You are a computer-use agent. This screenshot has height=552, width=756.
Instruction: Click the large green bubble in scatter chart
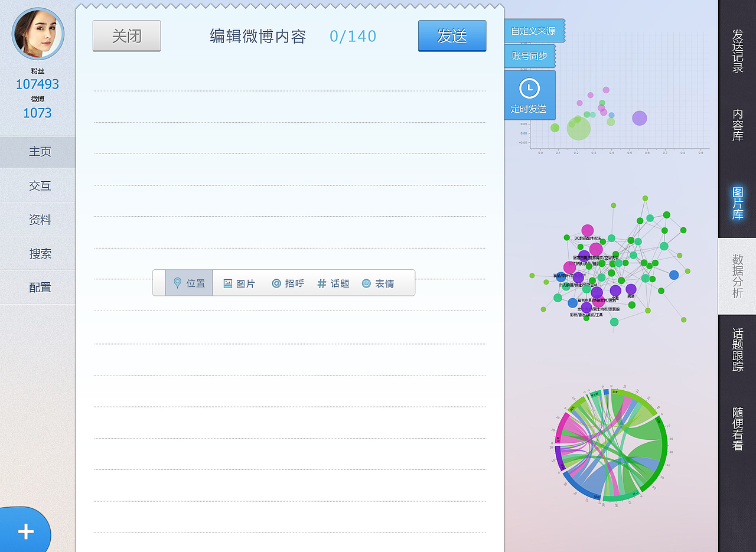tap(579, 128)
